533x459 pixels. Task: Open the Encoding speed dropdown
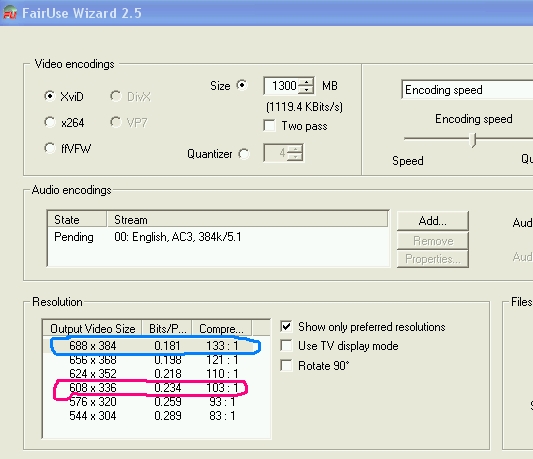[x=467, y=90]
